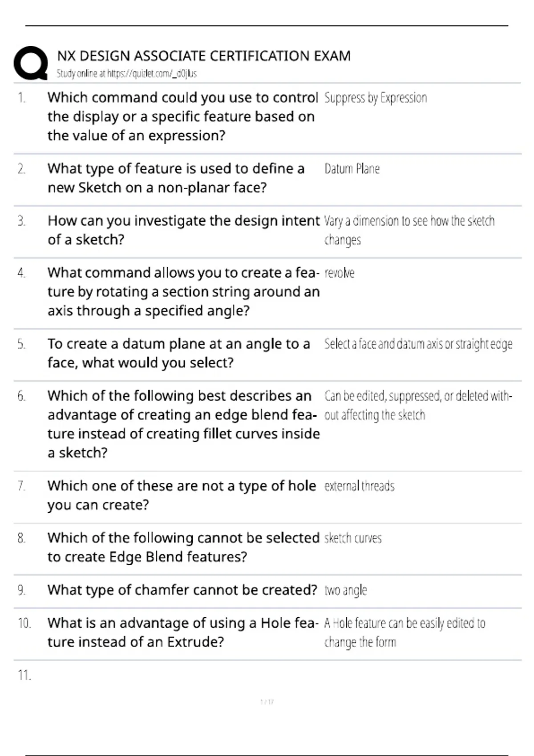This screenshot has height=756, width=534.
Task: Select question 5 about datum plane at angle
Action: [x=179, y=353]
